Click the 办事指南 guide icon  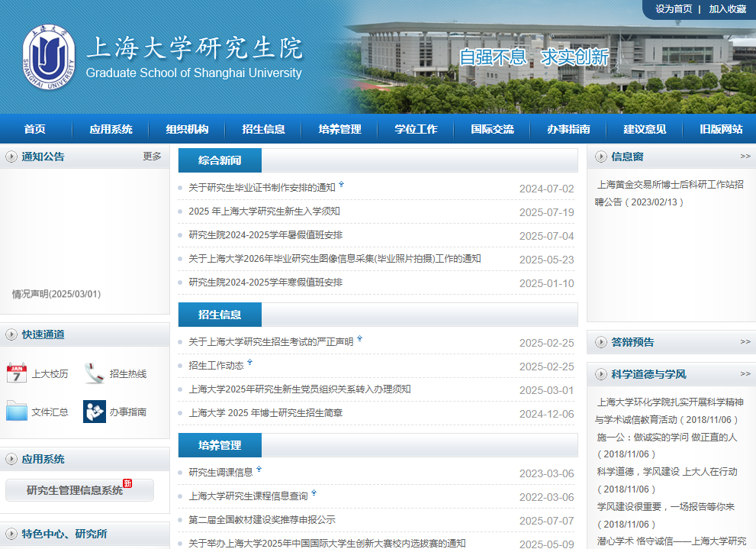click(95, 412)
